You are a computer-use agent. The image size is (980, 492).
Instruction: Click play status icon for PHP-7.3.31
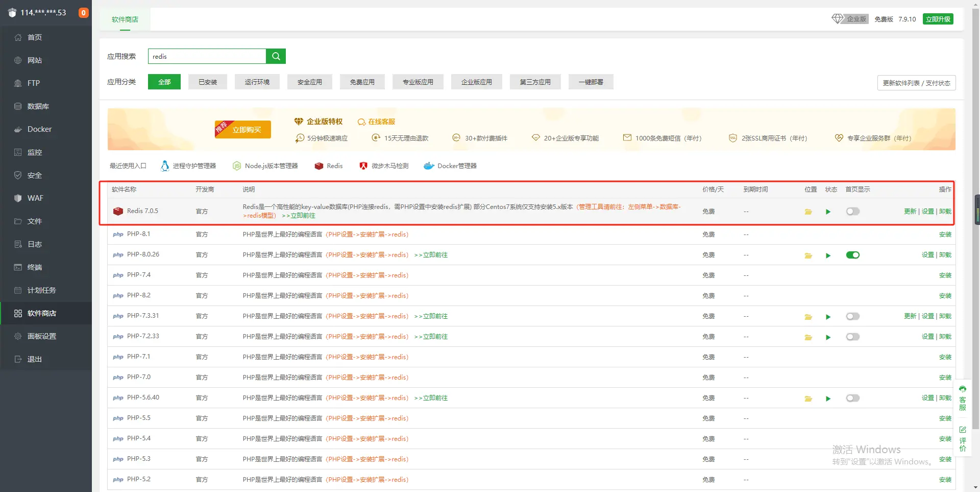pyautogui.click(x=828, y=317)
